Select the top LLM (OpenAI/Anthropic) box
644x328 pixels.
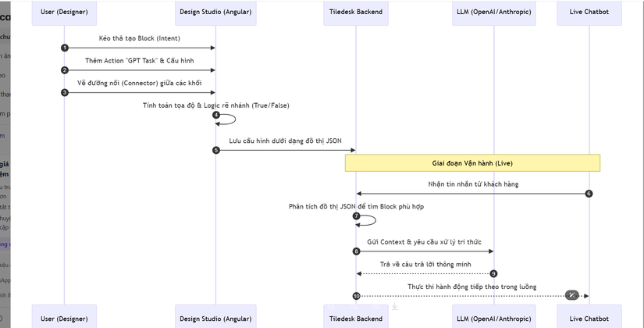pyautogui.click(x=493, y=12)
